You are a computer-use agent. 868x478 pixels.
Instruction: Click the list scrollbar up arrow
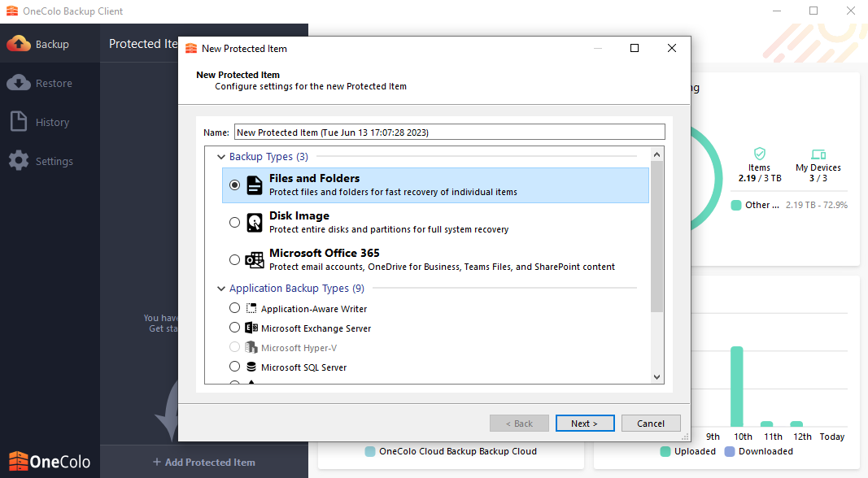[x=656, y=154]
